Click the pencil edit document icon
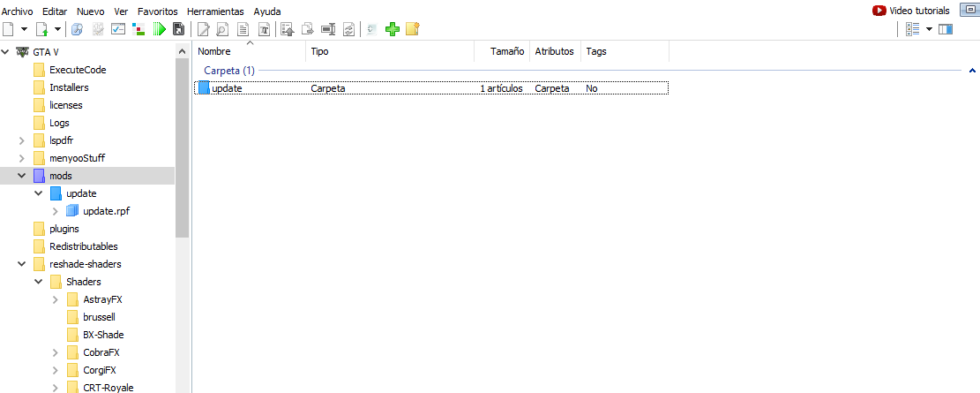This screenshot has width=980, height=393. (x=203, y=29)
